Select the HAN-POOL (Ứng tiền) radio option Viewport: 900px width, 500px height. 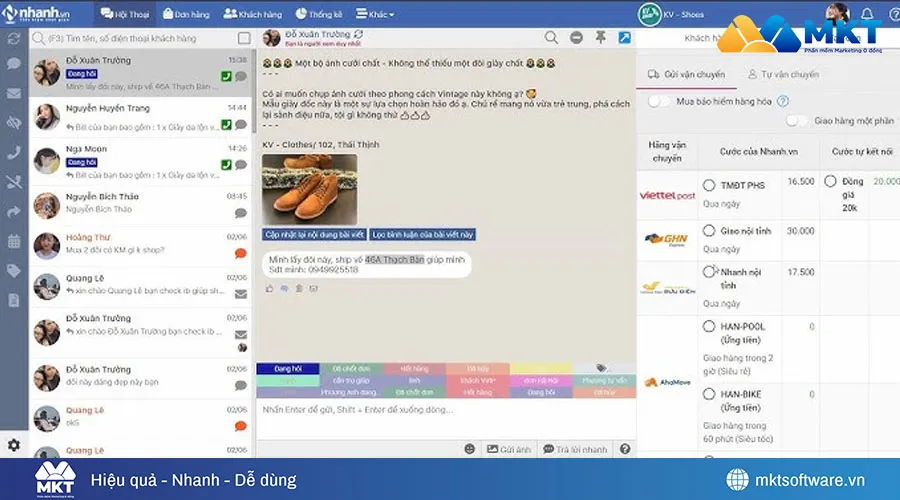[709, 327]
